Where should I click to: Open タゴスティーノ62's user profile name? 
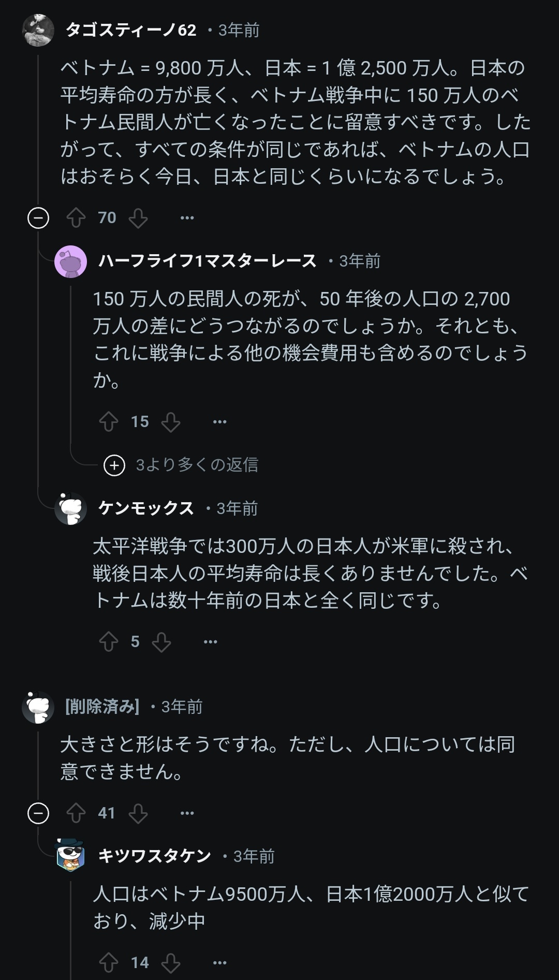[x=131, y=30]
